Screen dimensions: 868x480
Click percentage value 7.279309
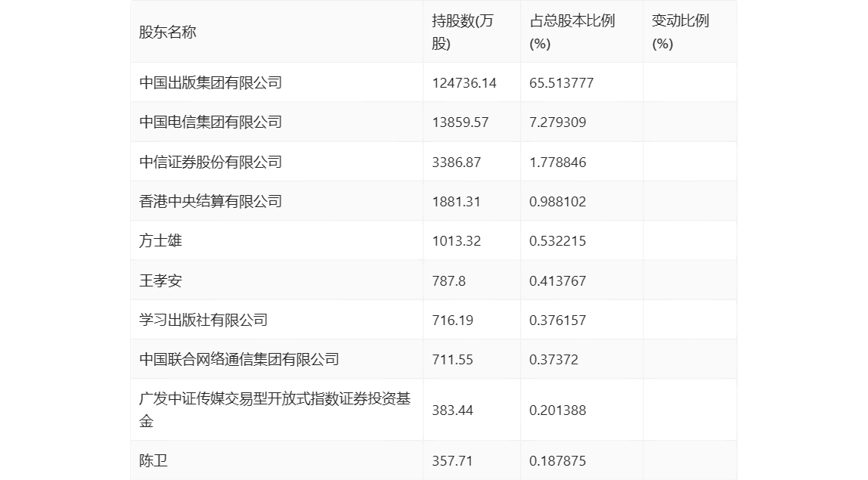[558, 122]
